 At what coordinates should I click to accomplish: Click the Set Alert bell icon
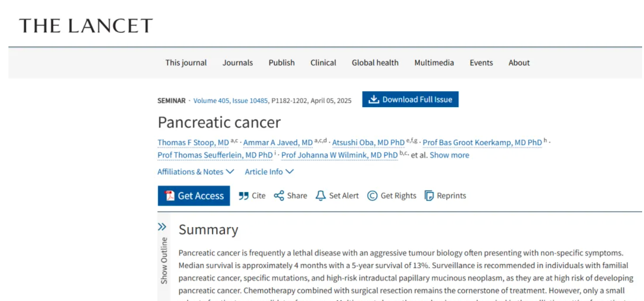point(321,196)
